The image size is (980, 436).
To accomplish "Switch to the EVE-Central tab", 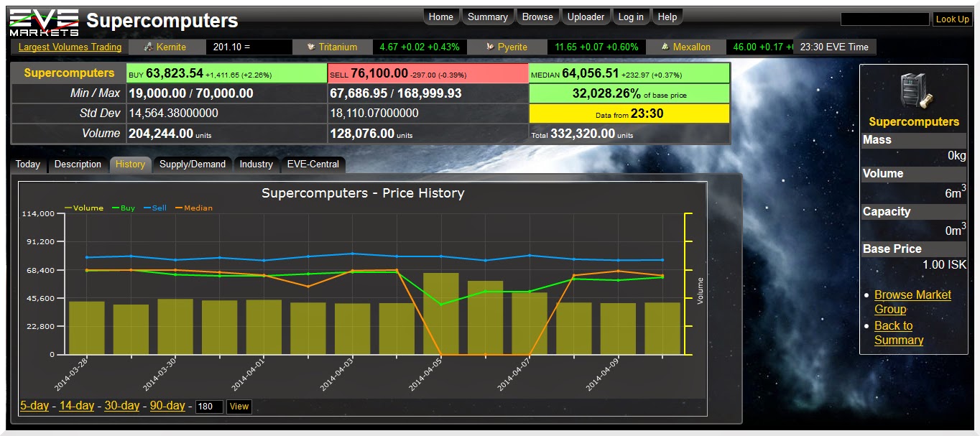I will (x=313, y=164).
